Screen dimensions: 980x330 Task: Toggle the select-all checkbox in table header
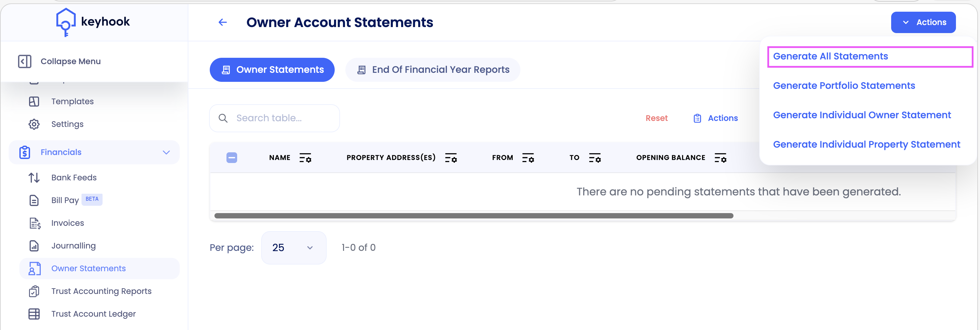tap(232, 158)
